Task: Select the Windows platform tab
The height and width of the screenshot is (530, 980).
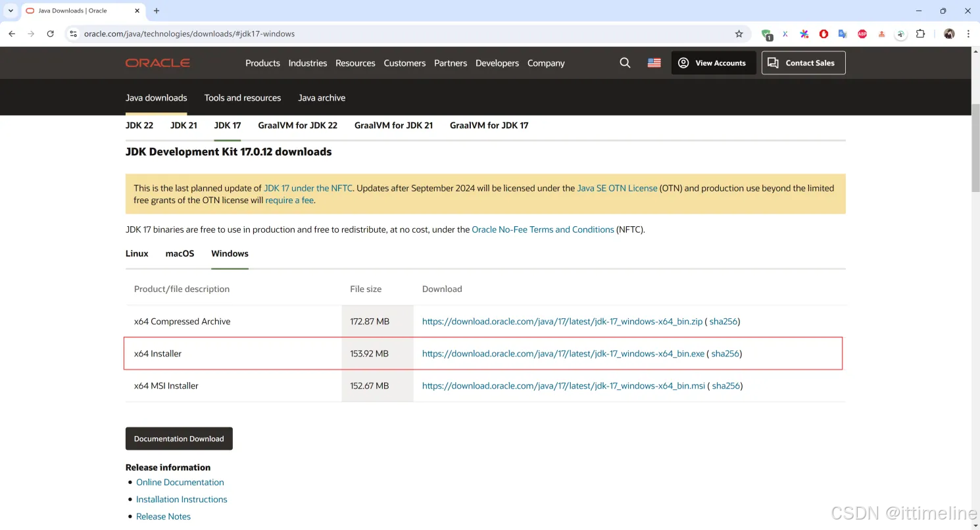Action: (230, 253)
